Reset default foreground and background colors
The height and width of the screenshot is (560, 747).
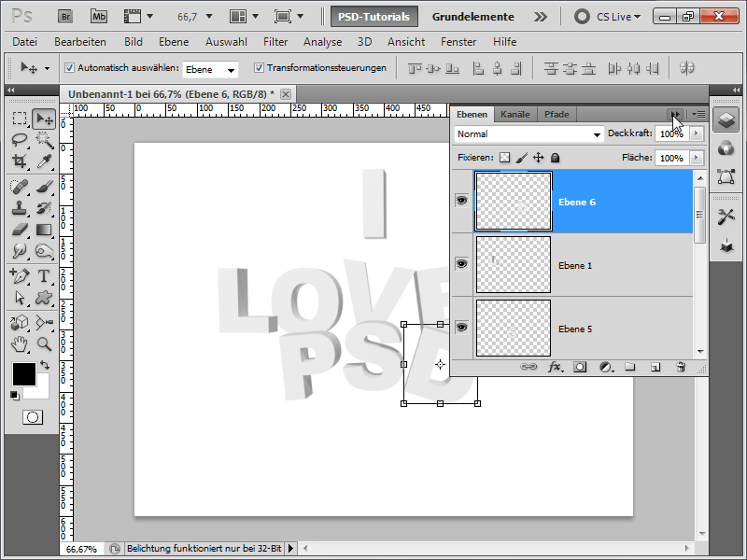pyautogui.click(x=14, y=395)
